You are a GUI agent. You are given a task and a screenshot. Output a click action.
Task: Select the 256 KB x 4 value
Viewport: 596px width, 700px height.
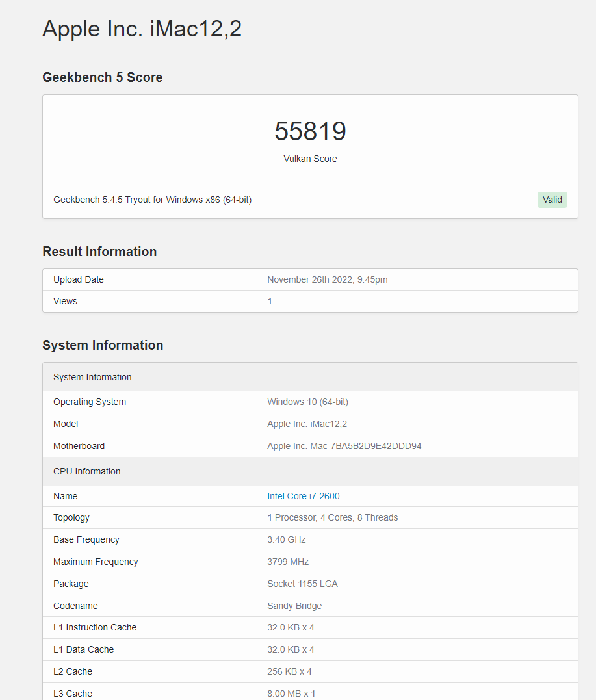pos(289,671)
